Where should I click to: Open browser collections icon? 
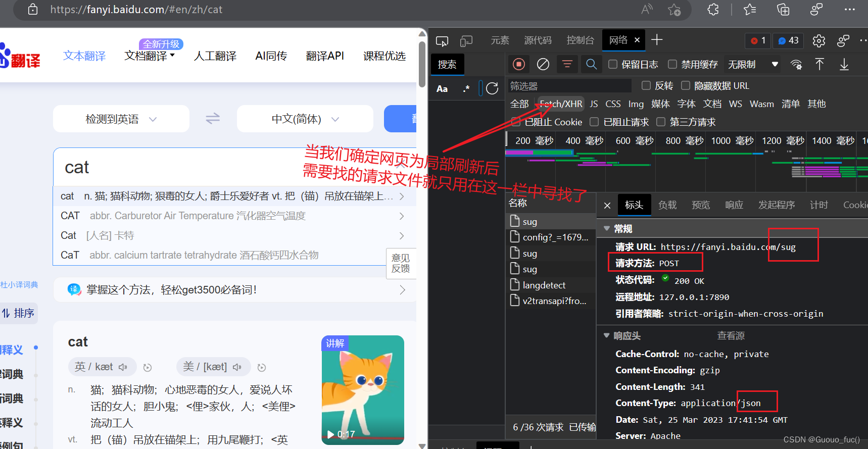(x=783, y=9)
